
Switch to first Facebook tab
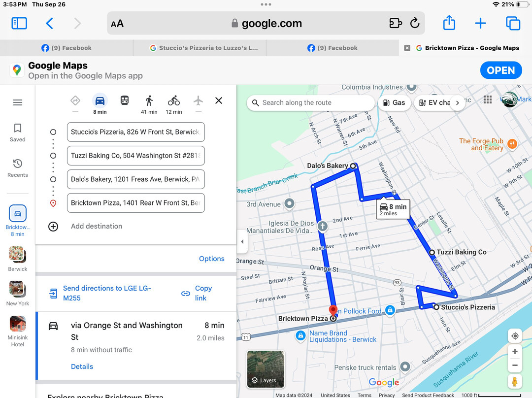pyautogui.click(x=66, y=48)
